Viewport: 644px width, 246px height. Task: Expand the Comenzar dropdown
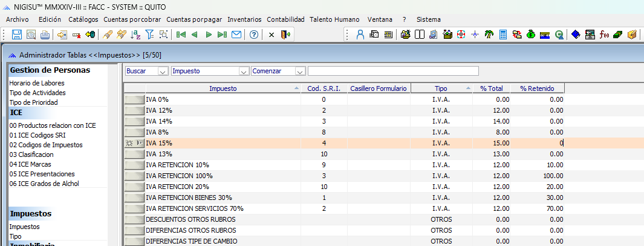[299, 71]
